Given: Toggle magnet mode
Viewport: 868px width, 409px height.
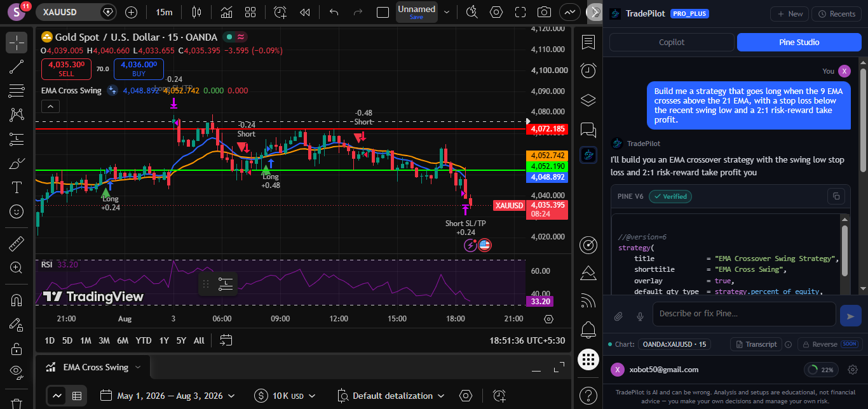Looking at the screenshot, I should click(17, 300).
